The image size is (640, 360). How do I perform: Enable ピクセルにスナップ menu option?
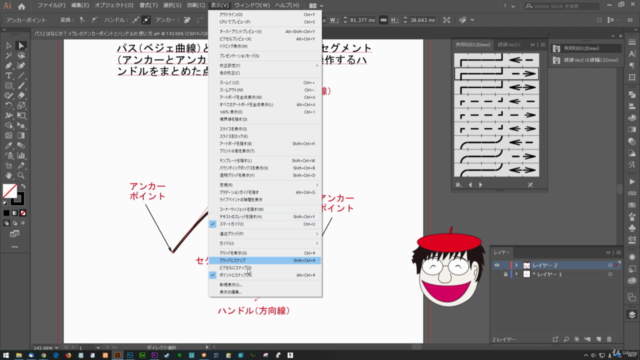click(264, 268)
